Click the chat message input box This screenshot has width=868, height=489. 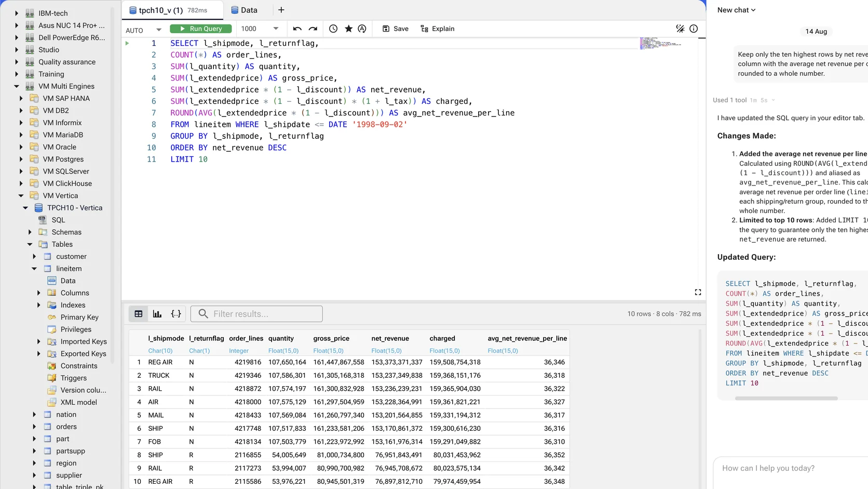(790, 468)
